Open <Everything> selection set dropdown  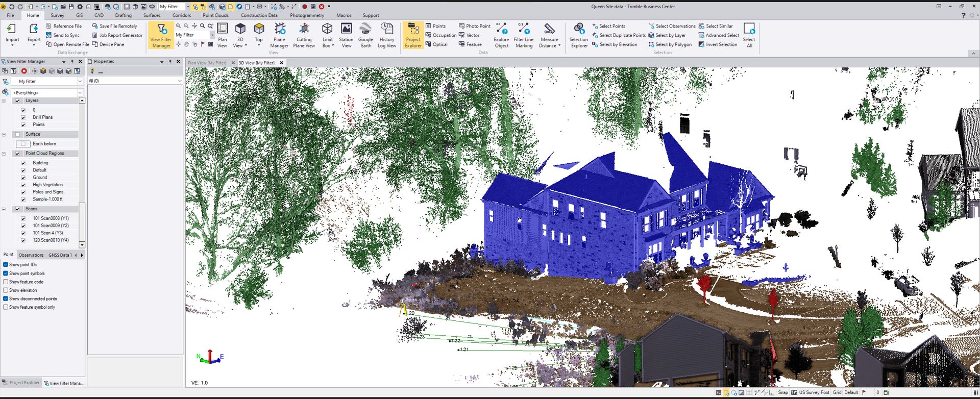click(80, 92)
